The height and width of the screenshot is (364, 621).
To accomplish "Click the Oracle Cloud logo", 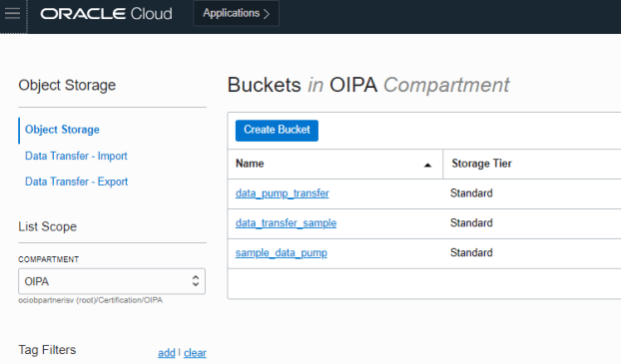I will [x=106, y=14].
